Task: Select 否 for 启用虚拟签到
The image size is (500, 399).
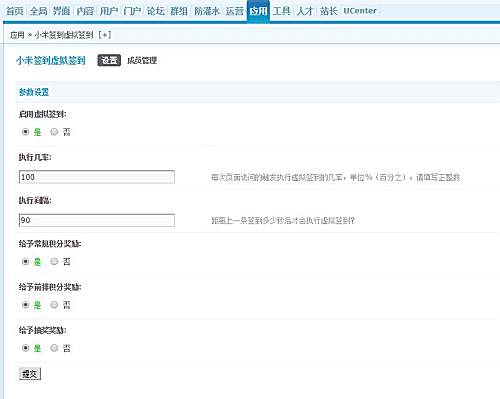Action: pos(54,132)
